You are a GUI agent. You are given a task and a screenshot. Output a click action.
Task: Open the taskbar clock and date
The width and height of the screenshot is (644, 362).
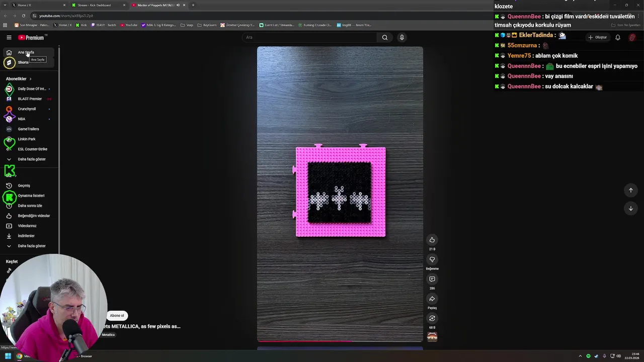pos(632,356)
